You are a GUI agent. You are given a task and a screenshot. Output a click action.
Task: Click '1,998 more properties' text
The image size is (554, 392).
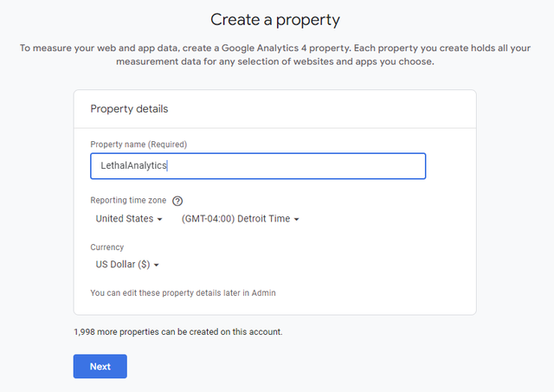pyautogui.click(x=178, y=332)
